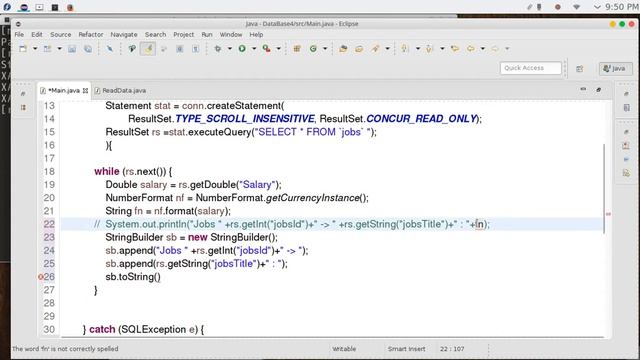Toggle show whitespace characters icon

196,49
